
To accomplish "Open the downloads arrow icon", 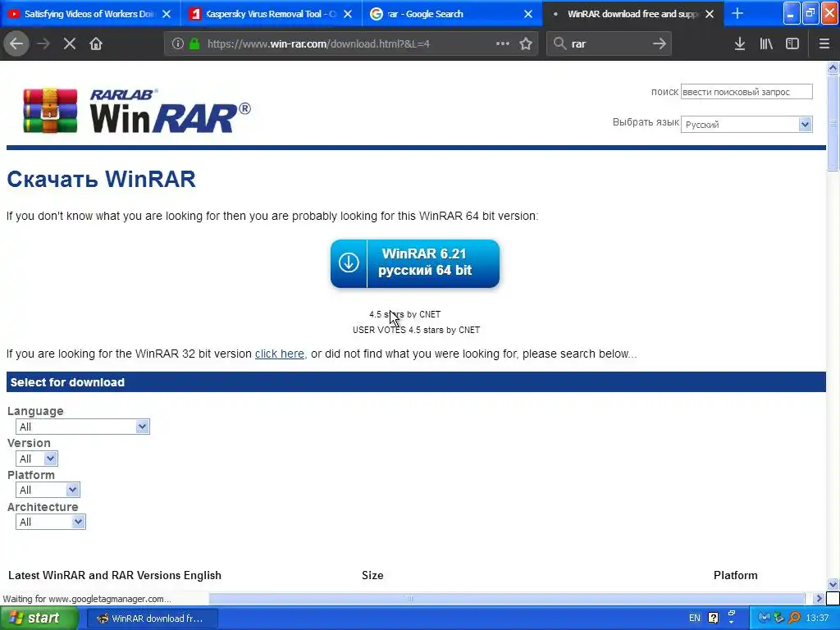I will [740, 44].
